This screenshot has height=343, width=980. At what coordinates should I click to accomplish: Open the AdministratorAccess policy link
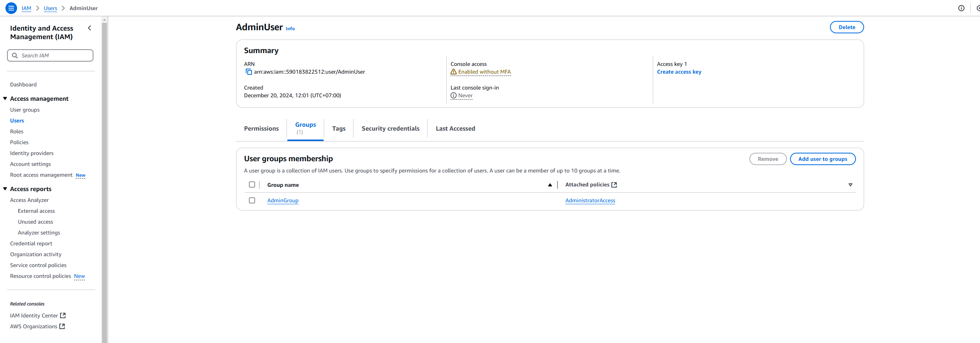[590, 200]
